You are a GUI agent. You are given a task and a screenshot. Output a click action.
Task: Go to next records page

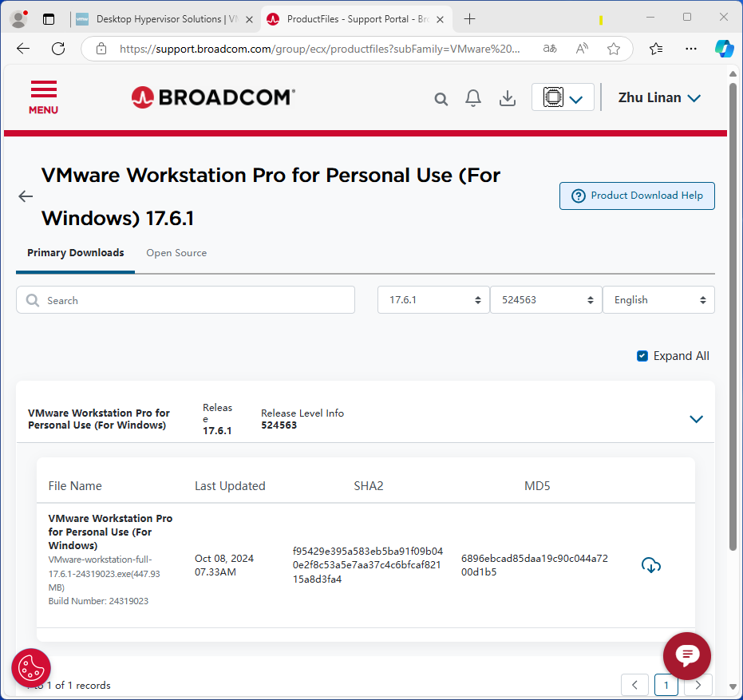(x=698, y=686)
